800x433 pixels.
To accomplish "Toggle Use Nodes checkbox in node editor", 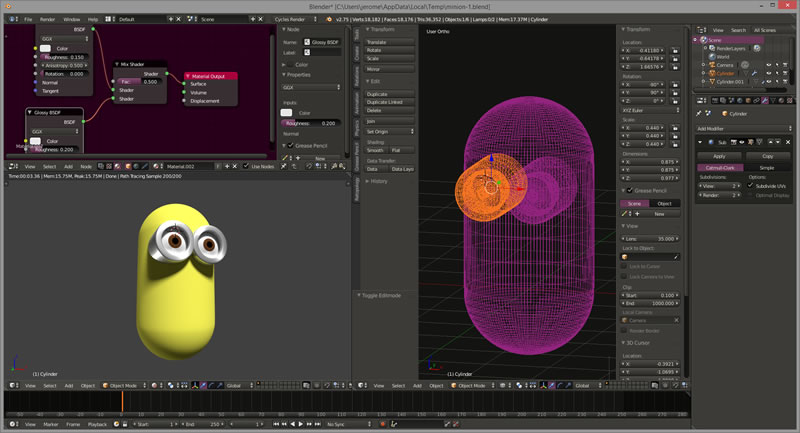I will 246,166.
